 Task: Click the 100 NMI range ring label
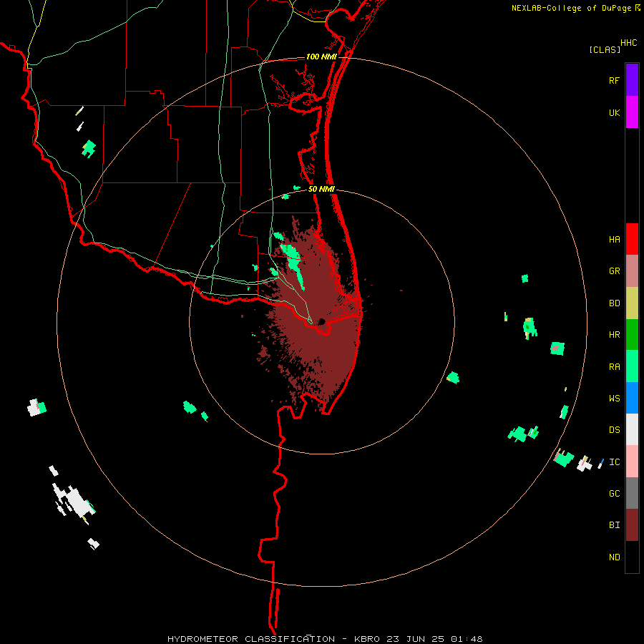coord(321,57)
